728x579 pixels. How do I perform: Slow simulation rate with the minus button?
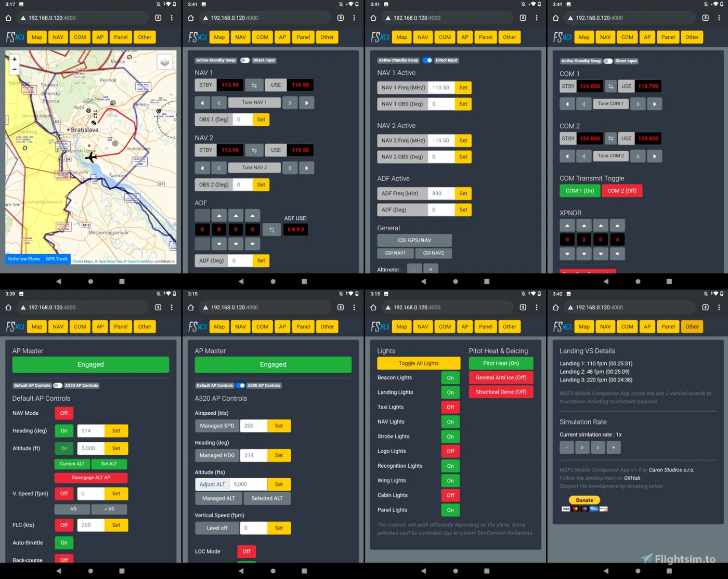point(567,448)
